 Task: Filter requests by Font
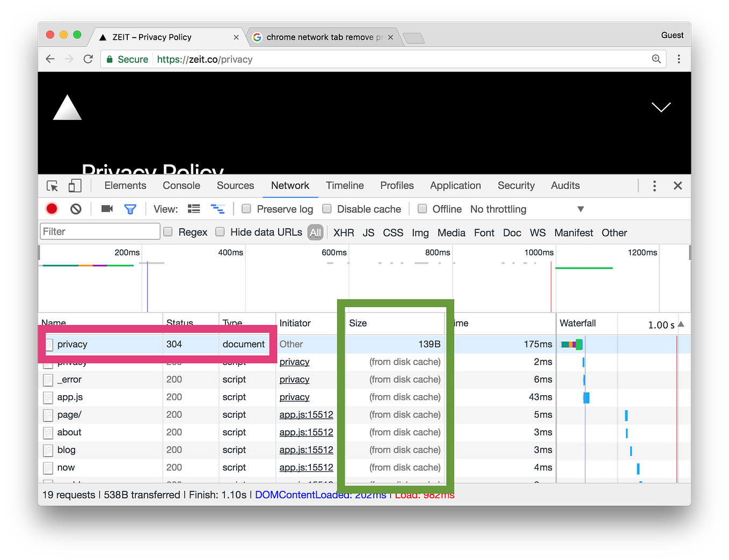484,232
